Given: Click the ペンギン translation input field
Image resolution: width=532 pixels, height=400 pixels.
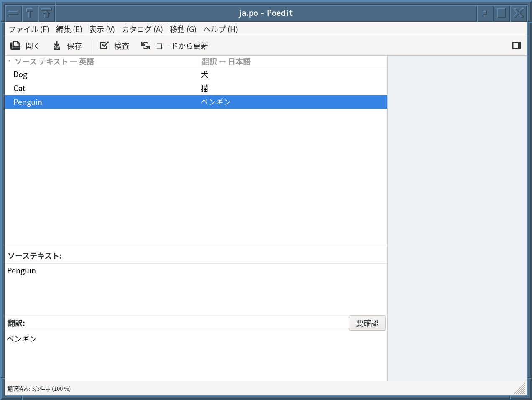Looking at the screenshot, I should click(196, 356).
